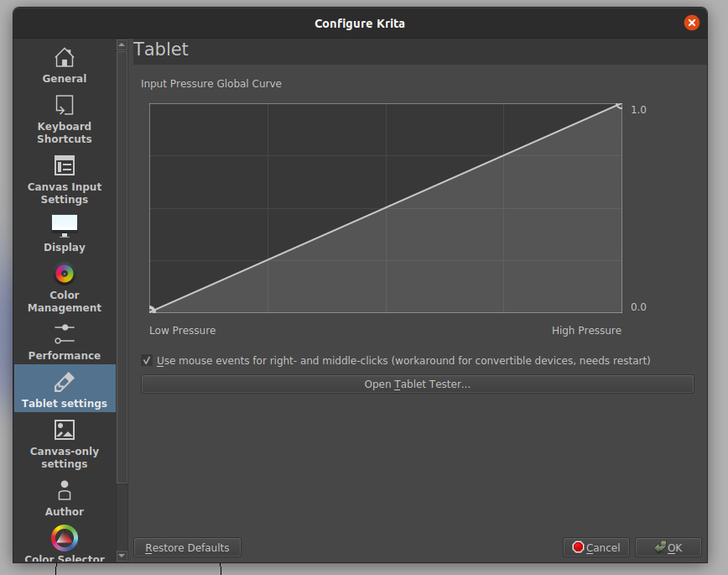Toggle mouse events for right- and middle-clicks checkbox
Image resolution: width=728 pixels, height=575 pixels.
pos(147,360)
